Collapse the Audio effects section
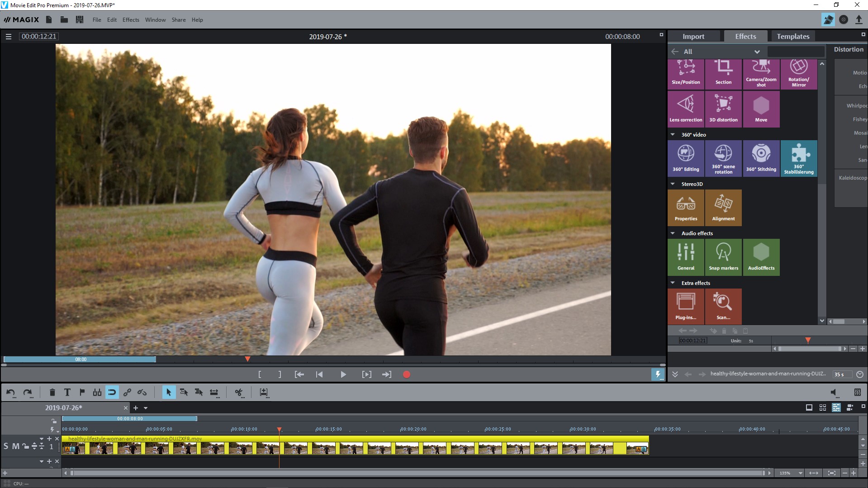The width and height of the screenshot is (868, 488). pos(673,233)
